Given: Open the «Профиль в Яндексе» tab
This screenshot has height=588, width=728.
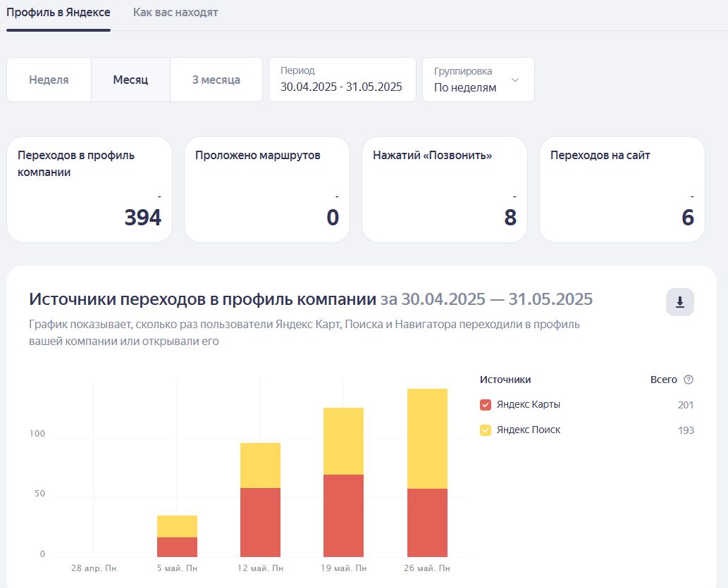Looking at the screenshot, I should (58, 13).
